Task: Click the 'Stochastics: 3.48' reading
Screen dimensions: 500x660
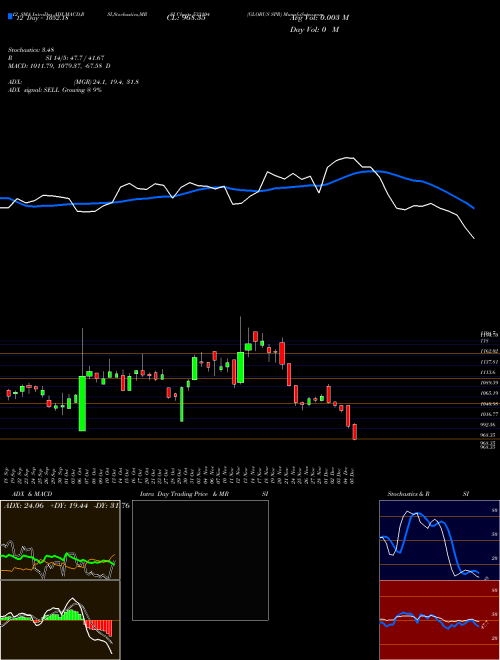Action: [31, 50]
